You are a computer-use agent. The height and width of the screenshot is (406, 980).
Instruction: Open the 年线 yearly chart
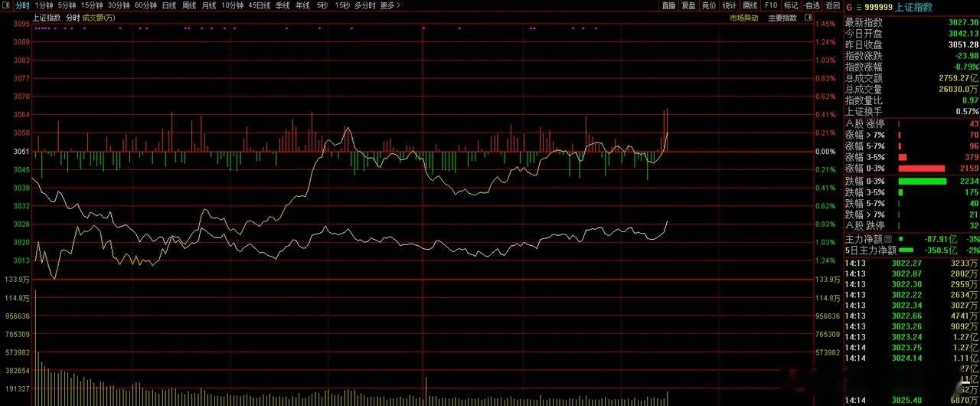302,5
